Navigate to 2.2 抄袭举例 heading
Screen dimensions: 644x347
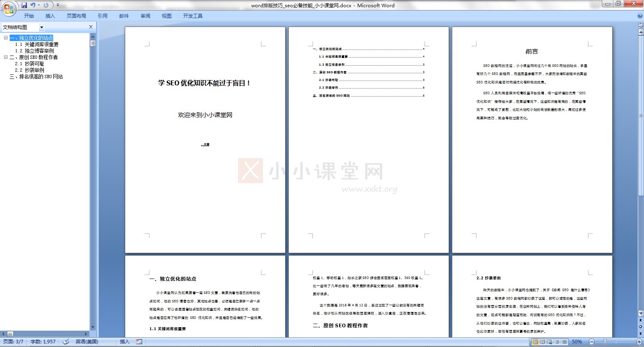click(29, 70)
